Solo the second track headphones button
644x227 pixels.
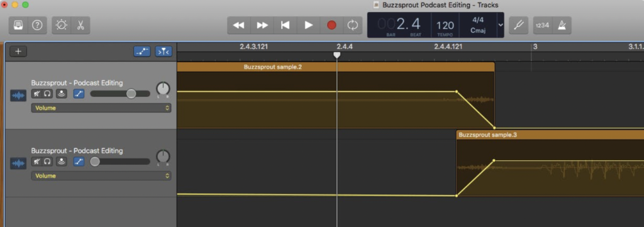[x=48, y=162]
